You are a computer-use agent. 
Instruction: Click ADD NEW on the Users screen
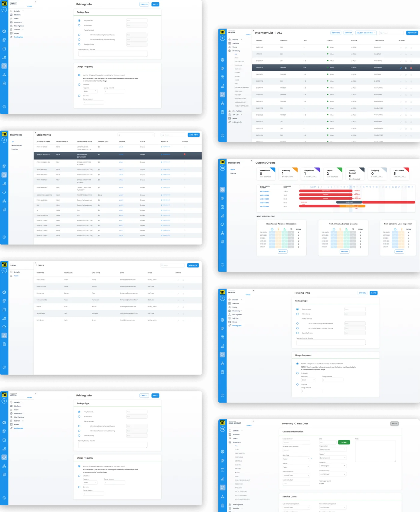coord(193,265)
